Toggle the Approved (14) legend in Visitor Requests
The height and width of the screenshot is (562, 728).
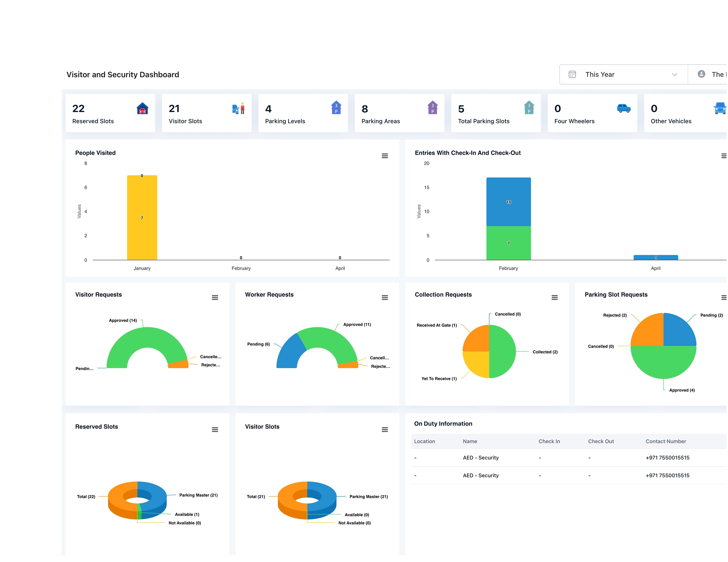coord(123,320)
